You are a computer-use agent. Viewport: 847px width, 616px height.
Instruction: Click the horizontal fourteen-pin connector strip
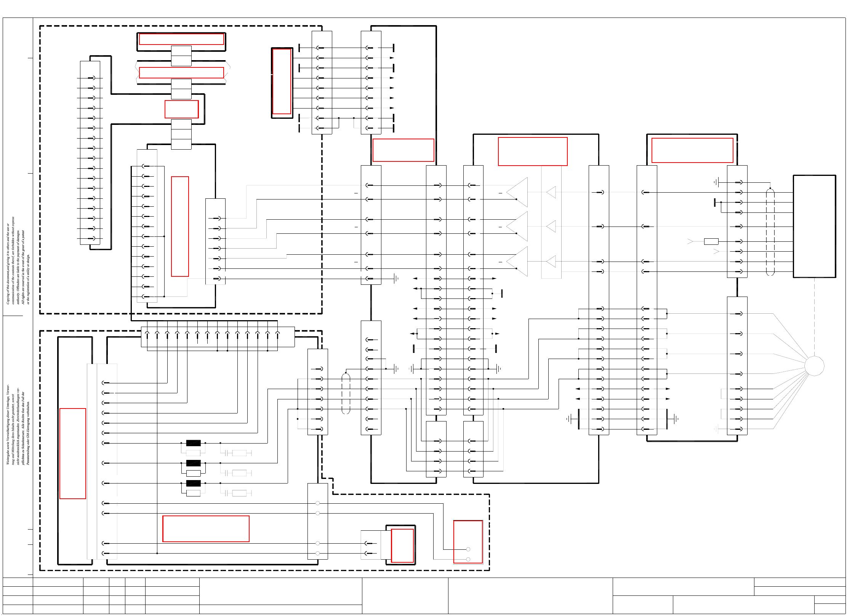(218, 337)
